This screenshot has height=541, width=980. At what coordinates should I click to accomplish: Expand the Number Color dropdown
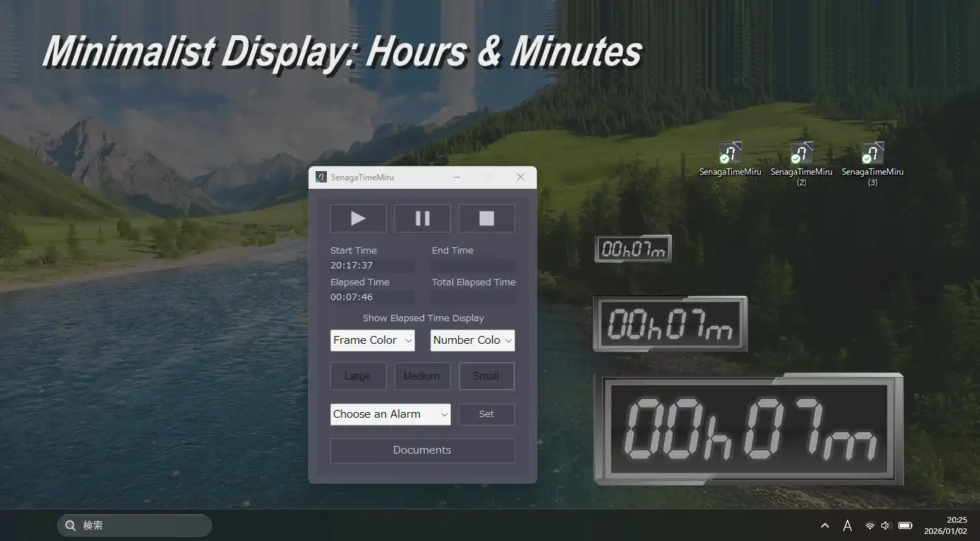tap(472, 340)
